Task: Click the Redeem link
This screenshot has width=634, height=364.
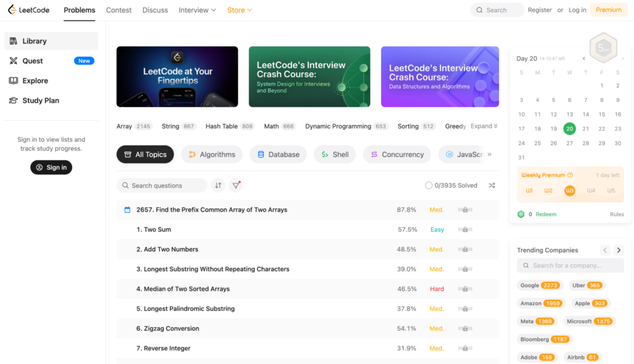Action: pos(546,214)
